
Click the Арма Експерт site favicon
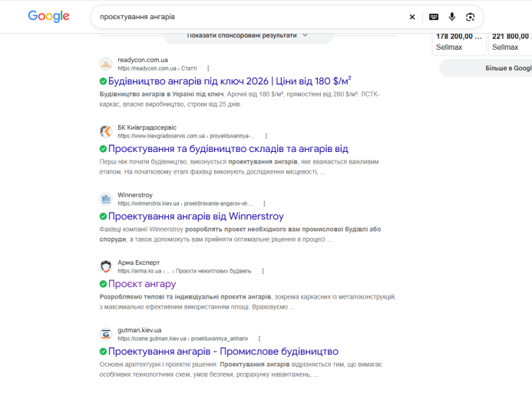click(106, 266)
